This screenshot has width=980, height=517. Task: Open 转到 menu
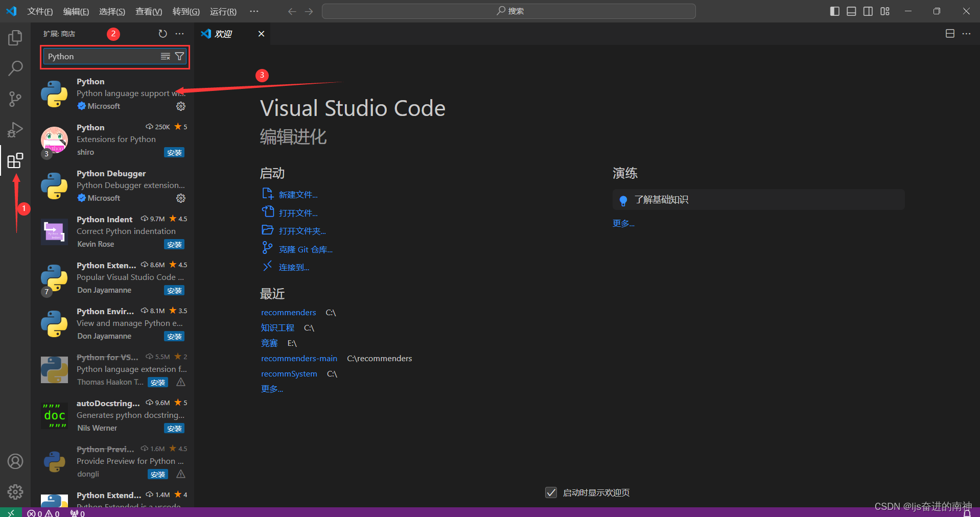pos(186,11)
